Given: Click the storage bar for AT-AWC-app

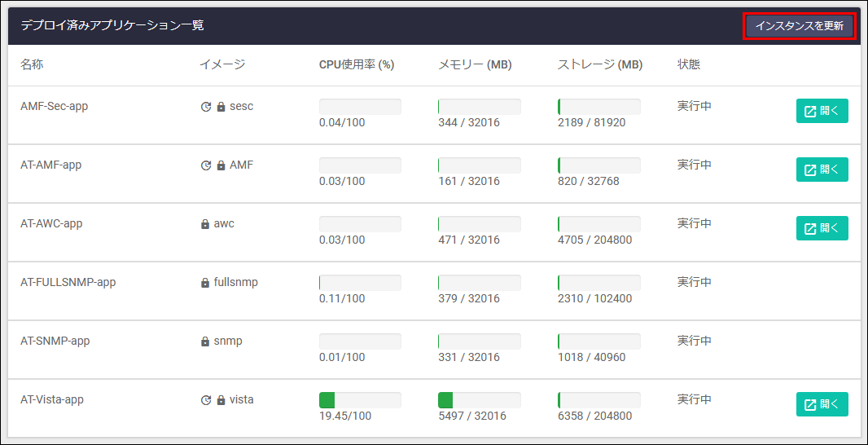Looking at the screenshot, I should [599, 224].
